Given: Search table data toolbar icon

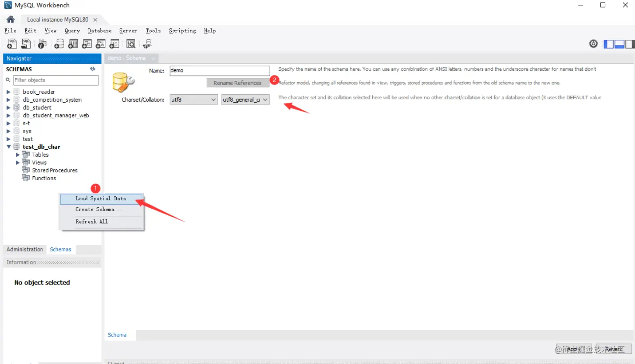Looking at the screenshot, I should 131,44.
